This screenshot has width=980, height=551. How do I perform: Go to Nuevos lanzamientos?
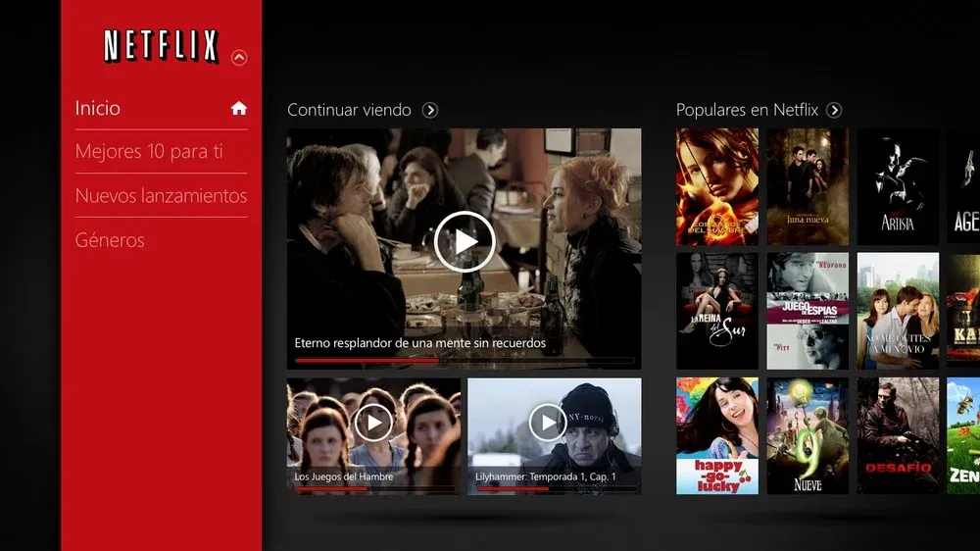(161, 196)
